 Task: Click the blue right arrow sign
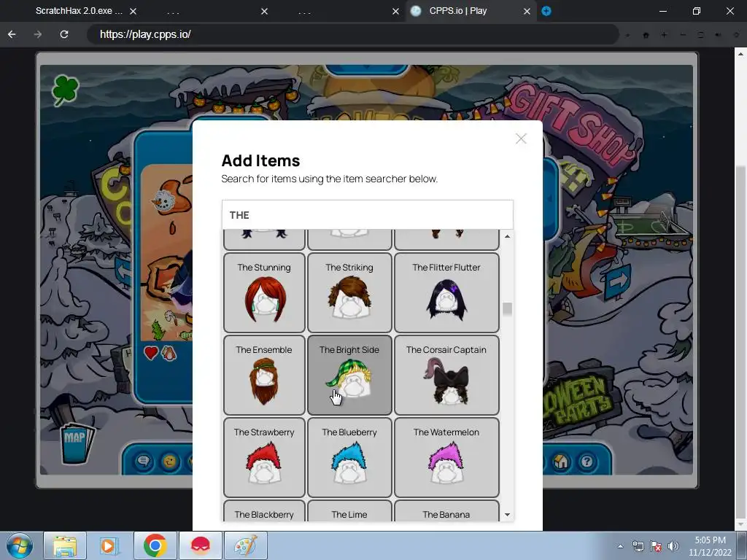(x=618, y=282)
